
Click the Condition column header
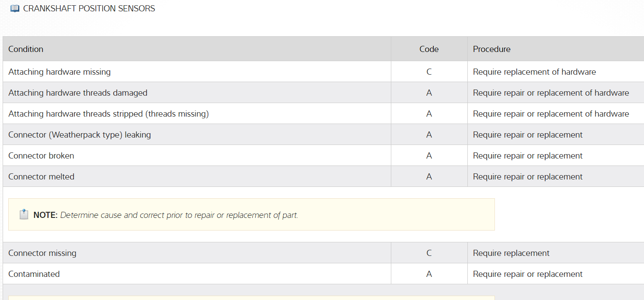click(26, 49)
